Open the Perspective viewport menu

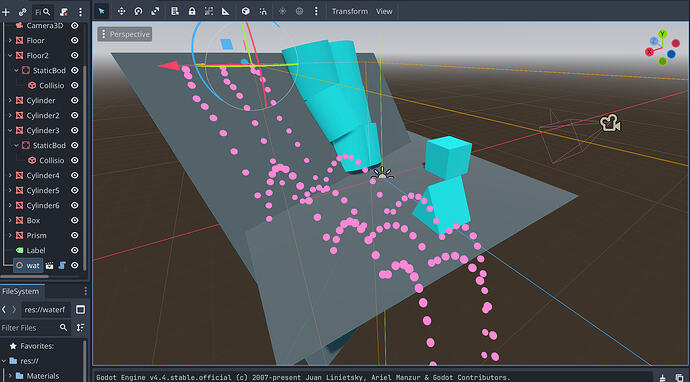[125, 34]
